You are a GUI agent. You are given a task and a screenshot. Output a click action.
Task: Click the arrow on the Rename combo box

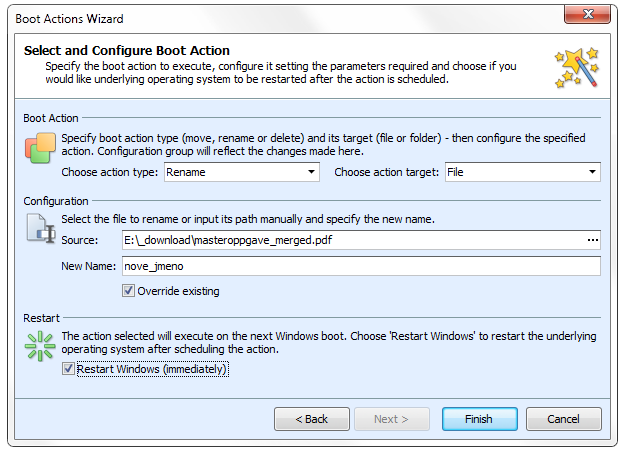point(311,172)
